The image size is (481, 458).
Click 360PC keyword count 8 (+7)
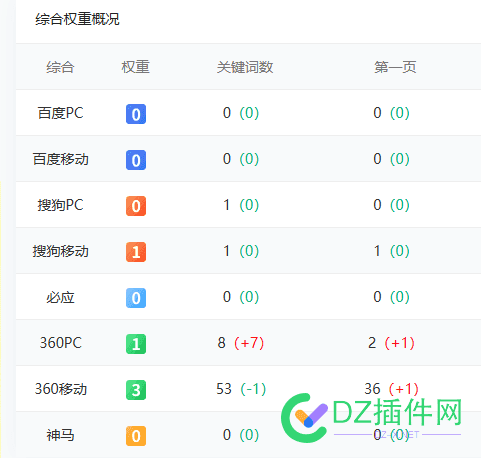(x=241, y=343)
